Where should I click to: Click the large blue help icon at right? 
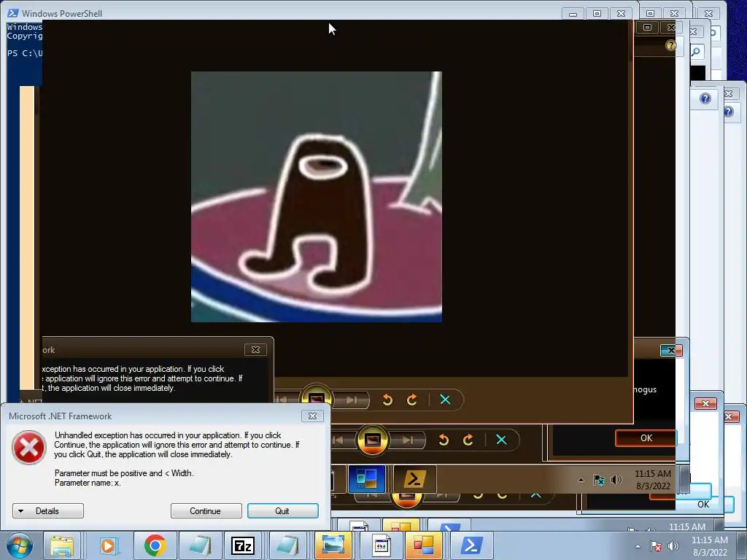(705, 98)
